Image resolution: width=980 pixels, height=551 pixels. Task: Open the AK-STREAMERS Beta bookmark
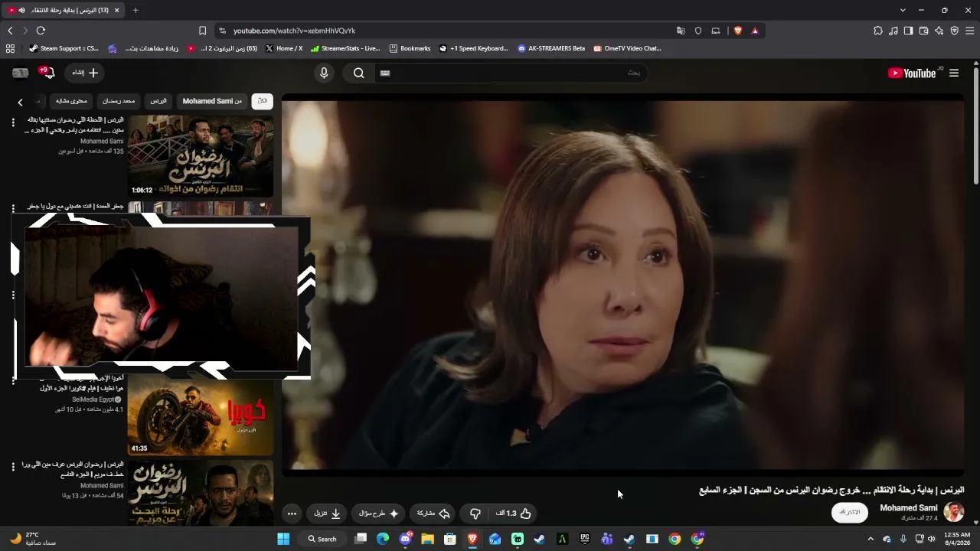coord(551,48)
